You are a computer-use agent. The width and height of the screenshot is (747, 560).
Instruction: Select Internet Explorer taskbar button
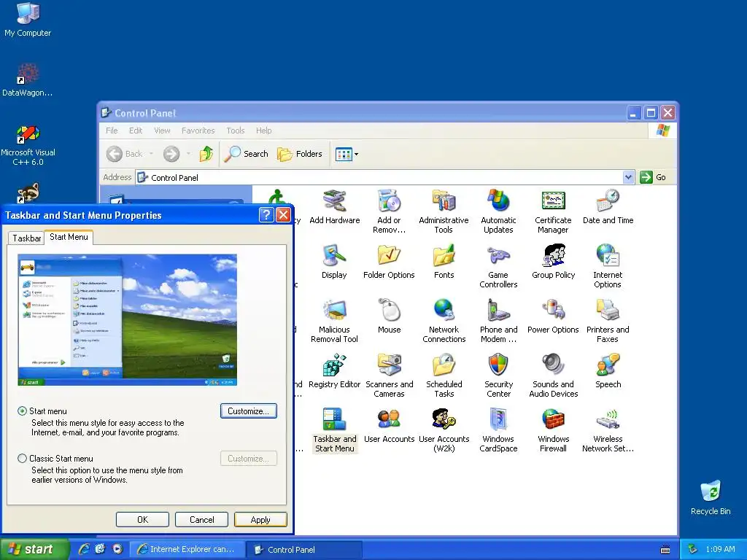(186, 549)
